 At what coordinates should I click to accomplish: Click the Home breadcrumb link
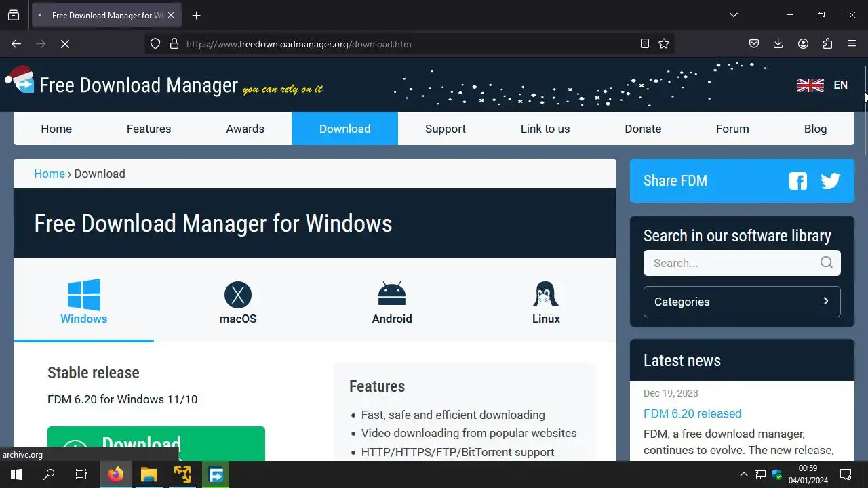(50, 174)
